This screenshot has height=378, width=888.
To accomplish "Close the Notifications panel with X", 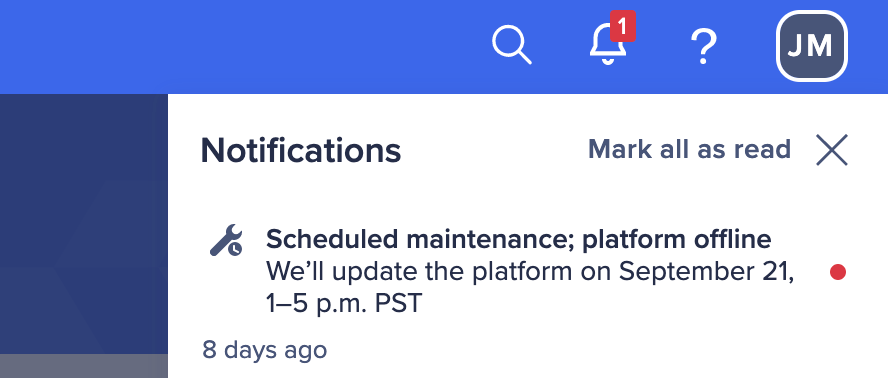I will click(x=831, y=150).
